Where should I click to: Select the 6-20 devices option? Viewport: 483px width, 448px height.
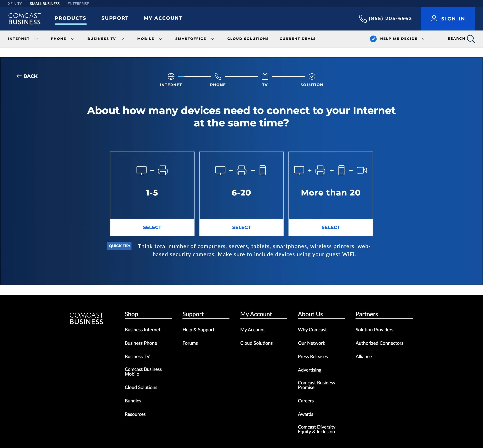(241, 227)
